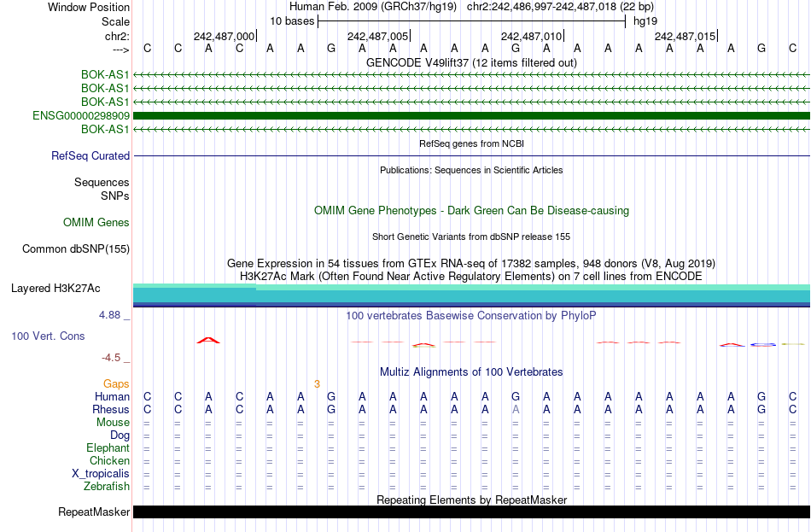Open the OMIM Gene Phenotypes track title
Image resolution: width=811 pixels, height=532 pixels.
tap(471, 211)
